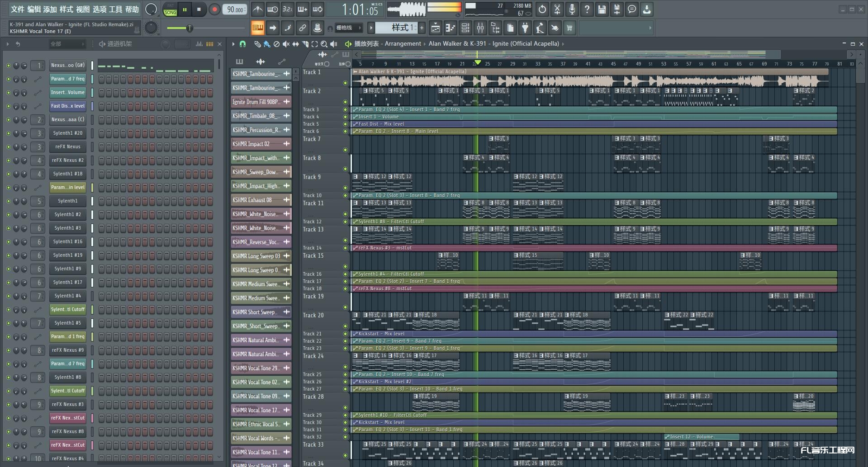Image resolution: width=868 pixels, height=467 pixels.
Task: Close the channel rack panel
Action: (x=220, y=44)
